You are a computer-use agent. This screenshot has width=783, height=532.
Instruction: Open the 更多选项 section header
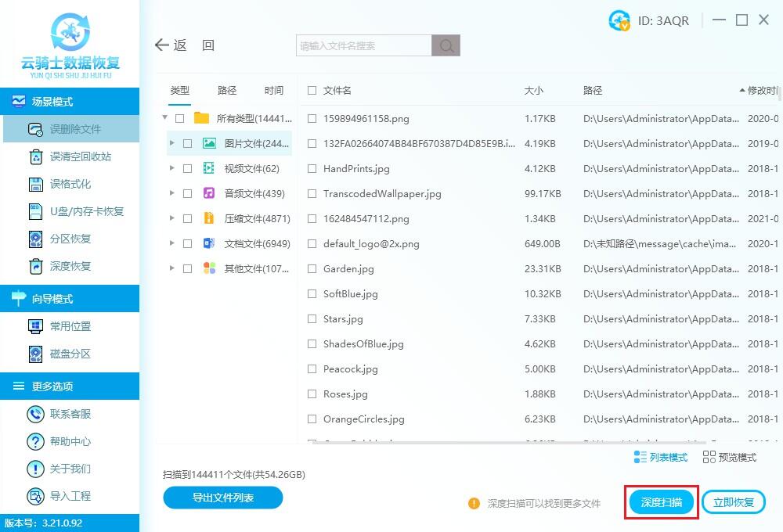point(70,386)
